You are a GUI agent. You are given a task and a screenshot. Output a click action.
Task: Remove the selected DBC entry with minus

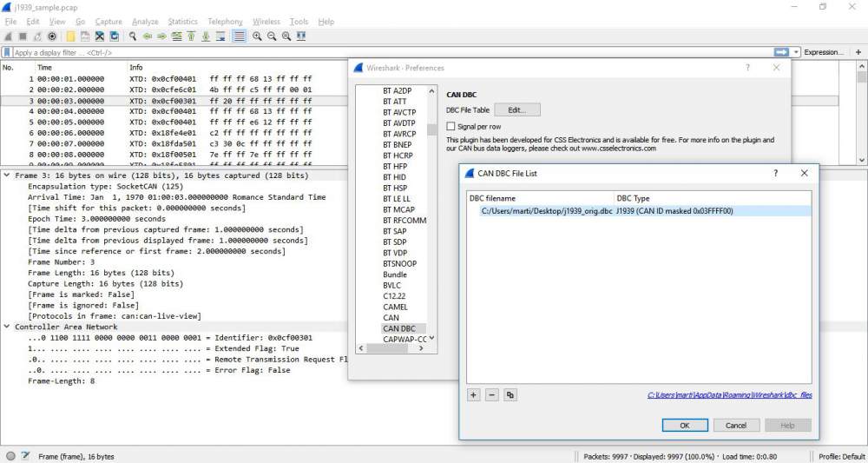point(492,395)
